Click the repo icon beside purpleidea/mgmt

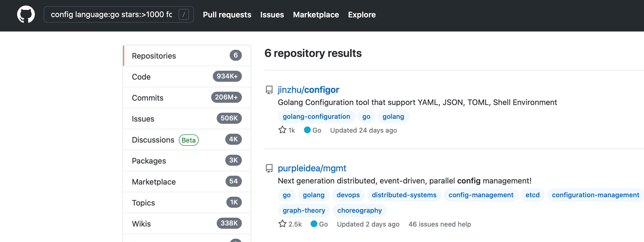pos(269,168)
